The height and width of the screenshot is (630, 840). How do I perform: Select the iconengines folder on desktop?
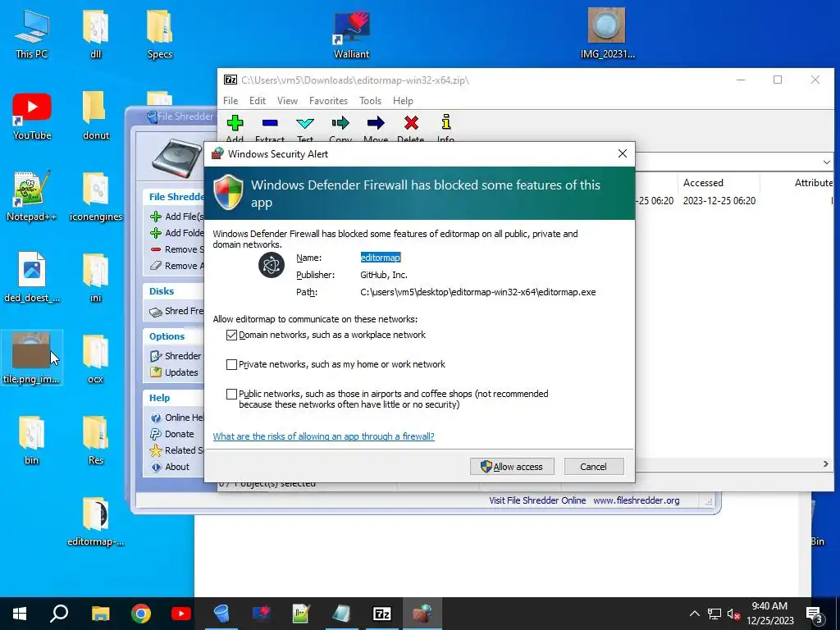tap(96, 197)
